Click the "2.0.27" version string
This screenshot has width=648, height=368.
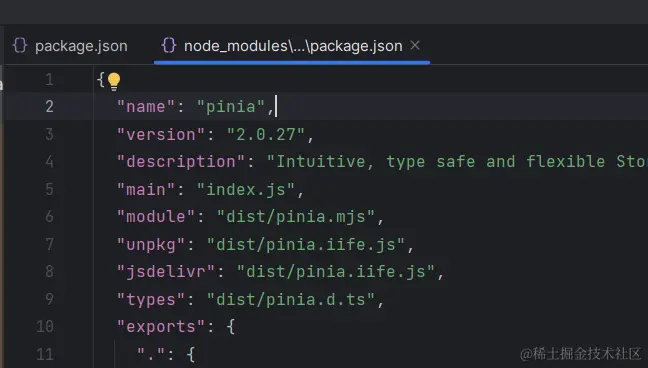click(x=266, y=134)
